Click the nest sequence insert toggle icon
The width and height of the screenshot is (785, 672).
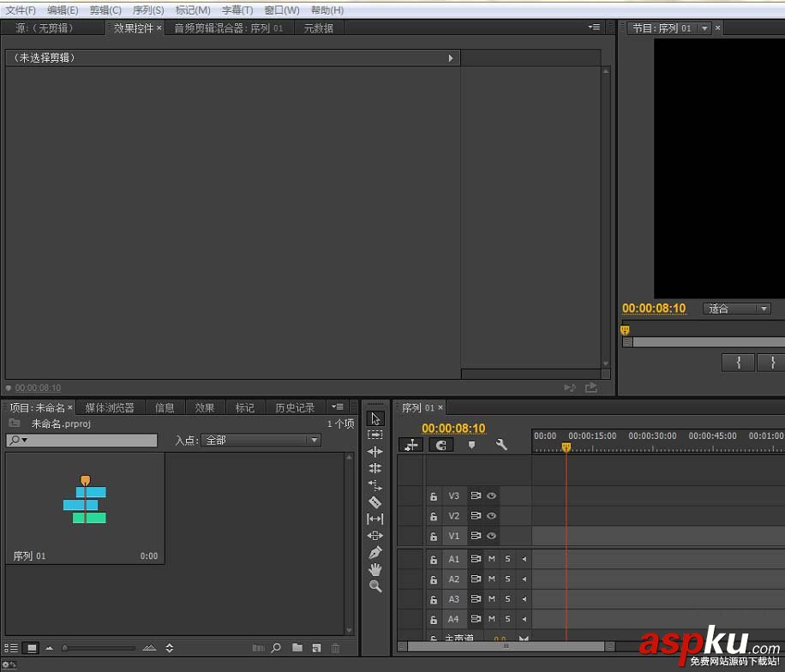pyautogui.click(x=411, y=445)
